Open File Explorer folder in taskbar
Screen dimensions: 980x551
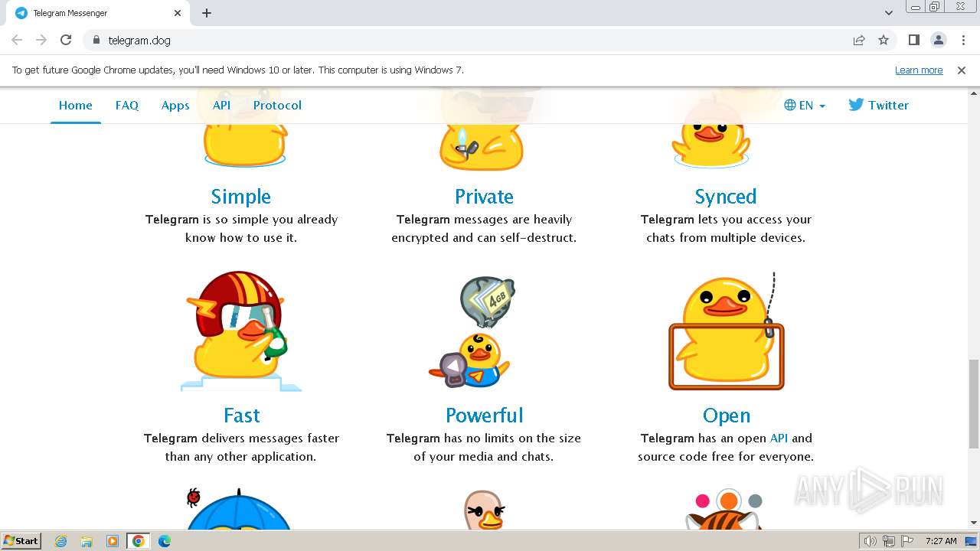(x=87, y=541)
